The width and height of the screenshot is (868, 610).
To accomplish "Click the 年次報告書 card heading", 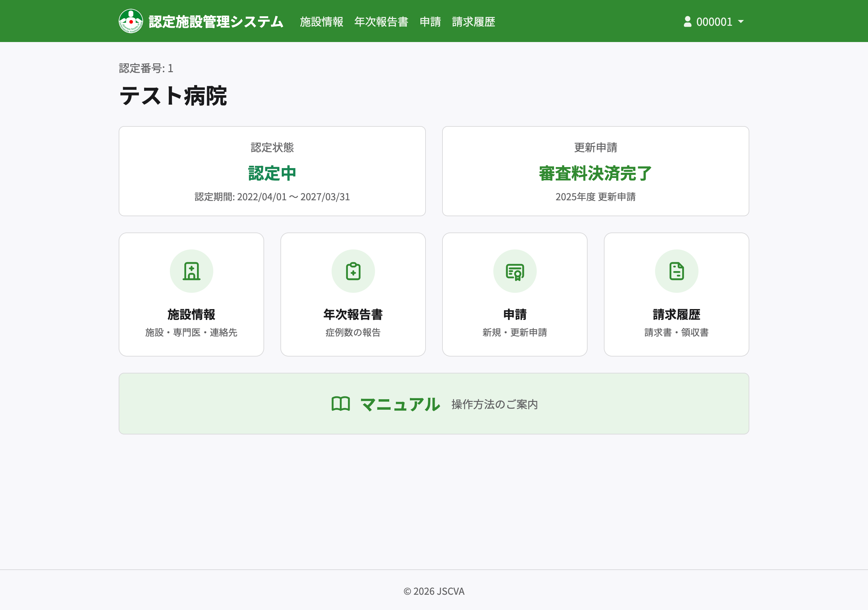I will click(x=353, y=314).
